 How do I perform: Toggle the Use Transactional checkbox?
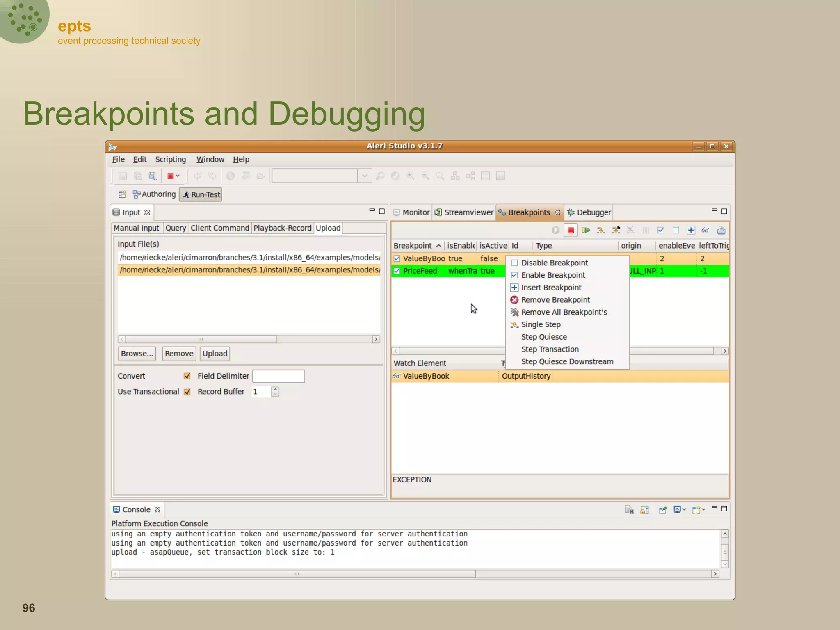tap(187, 392)
